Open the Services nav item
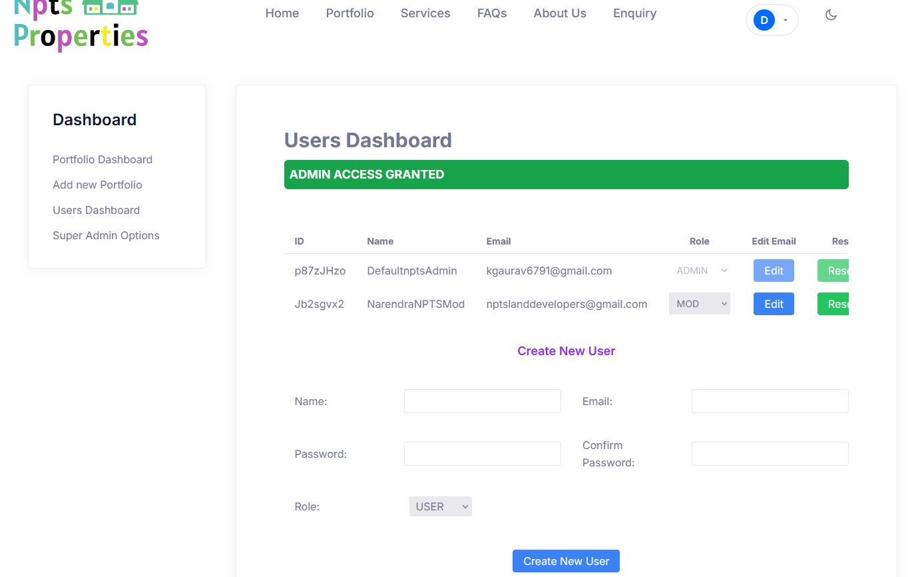Screen dimensions: 924x577 coord(425,13)
